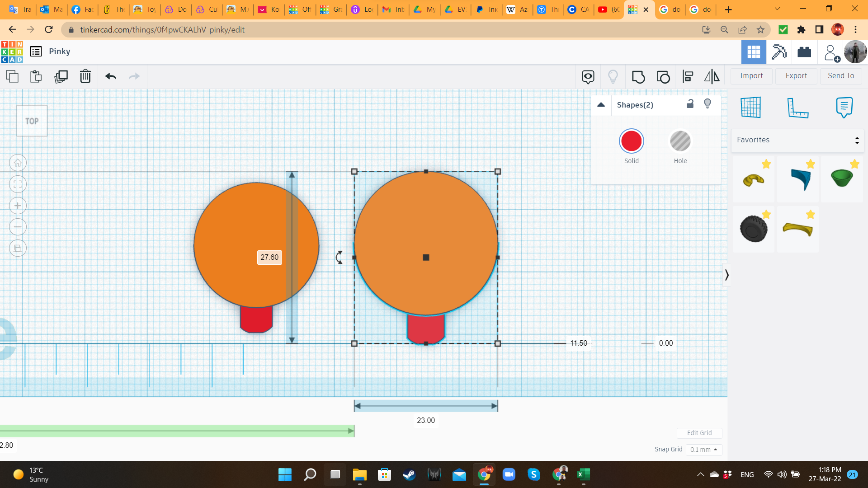Click the Import button
Viewport: 868px width, 488px height.
click(751, 76)
